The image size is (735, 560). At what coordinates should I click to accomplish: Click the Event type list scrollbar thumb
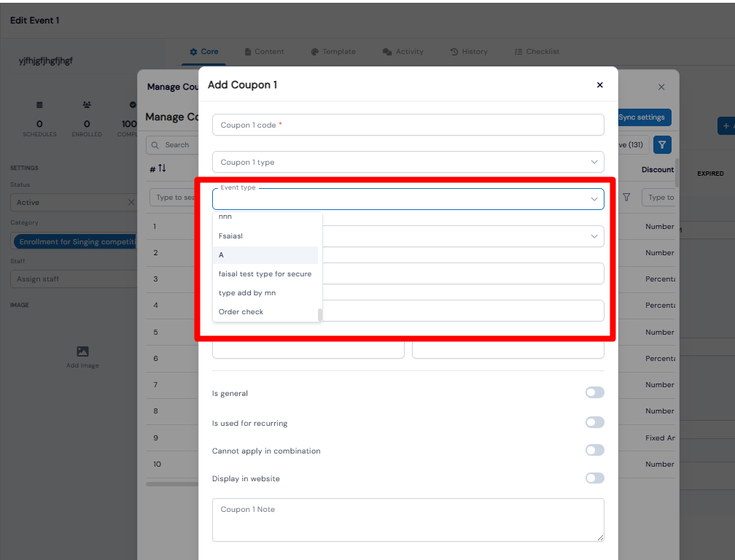point(319,315)
